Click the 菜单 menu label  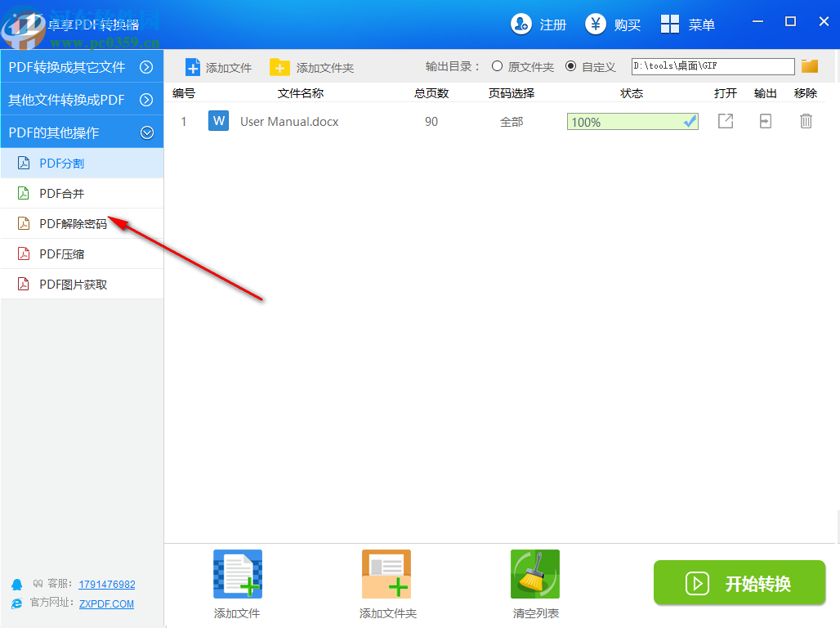pos(702,25)
